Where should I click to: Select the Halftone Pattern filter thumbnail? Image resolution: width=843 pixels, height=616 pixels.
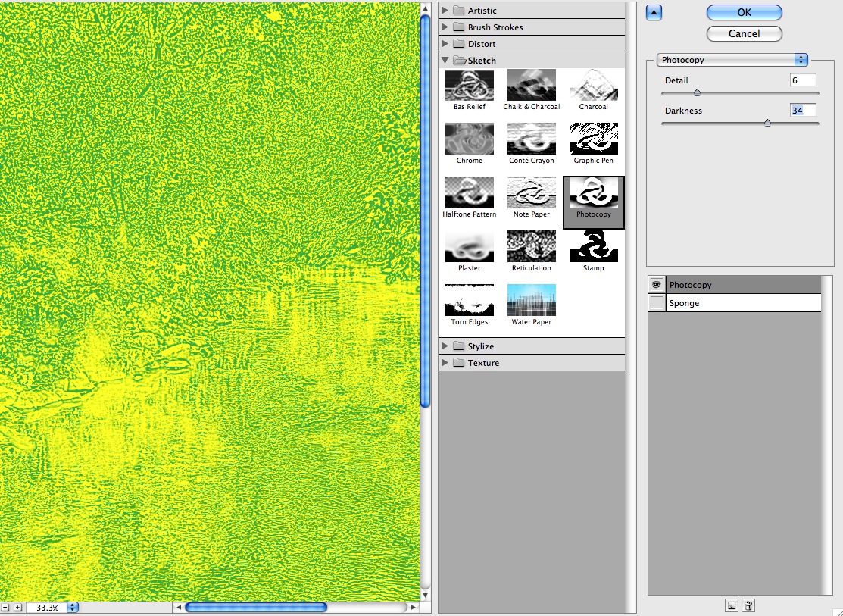tap(469, 192)
